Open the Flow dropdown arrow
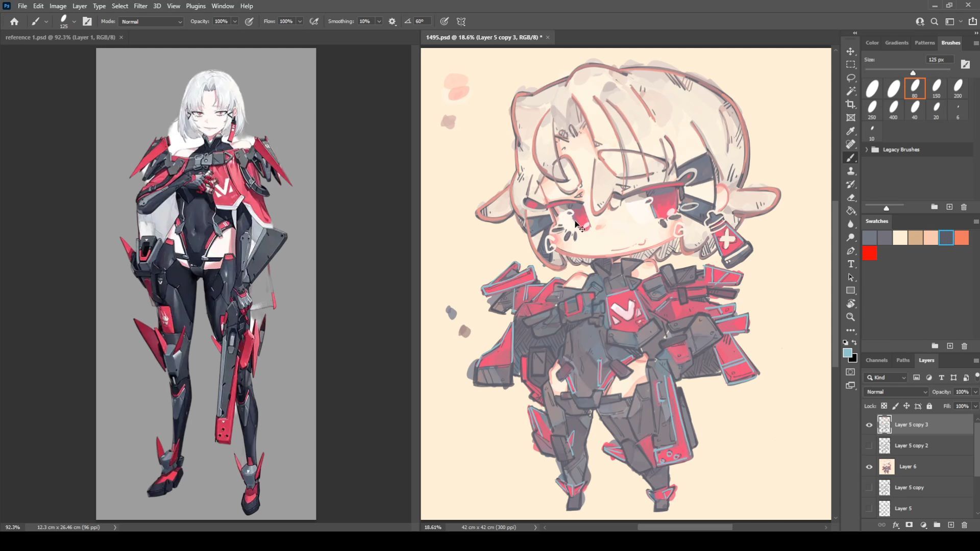 pos(300,21)
